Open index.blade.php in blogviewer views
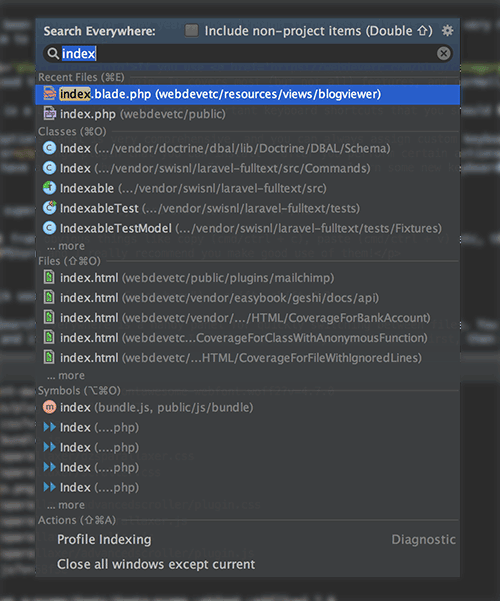The width and height of the screenshot is (500, 601). click(x=248, y=94)
